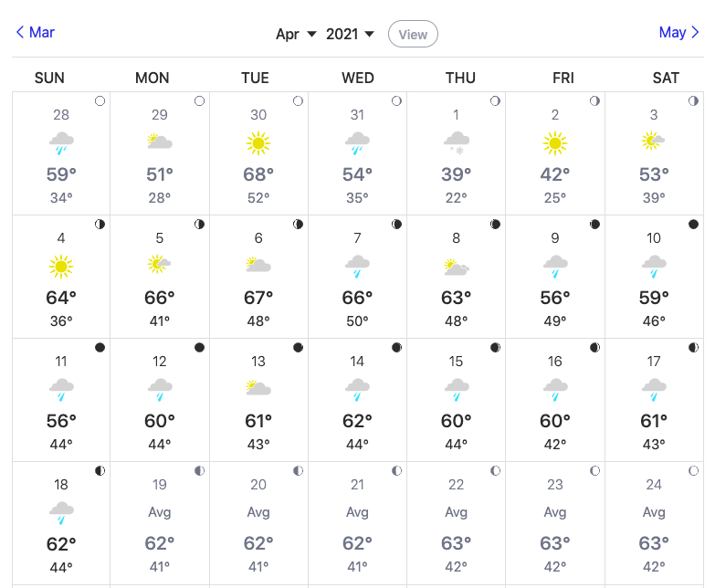Screen dimensions: 715x588
Task: Select the April 15 day cell
Action: pos(456,400)
